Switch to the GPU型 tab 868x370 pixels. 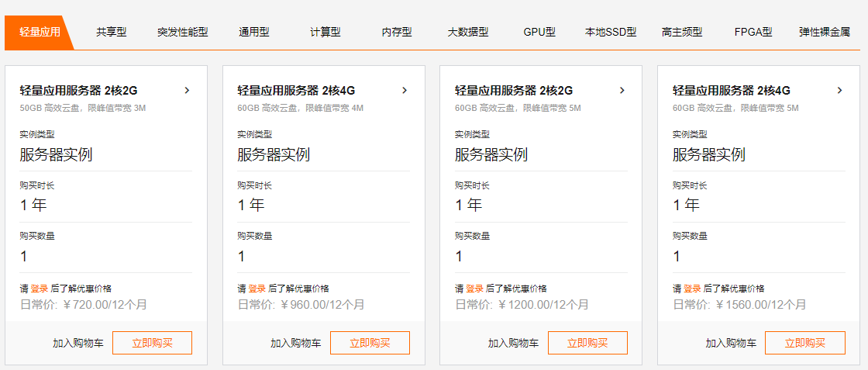[x=539, y=32]
